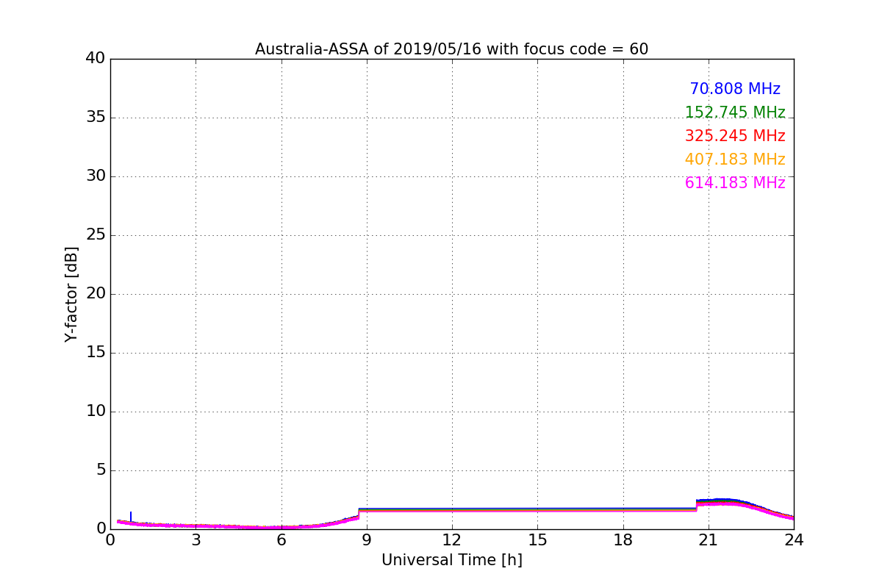This screenshot has width=882, height=588.
Task: Click the y-axis tick label 40
Action: (96, 58)
